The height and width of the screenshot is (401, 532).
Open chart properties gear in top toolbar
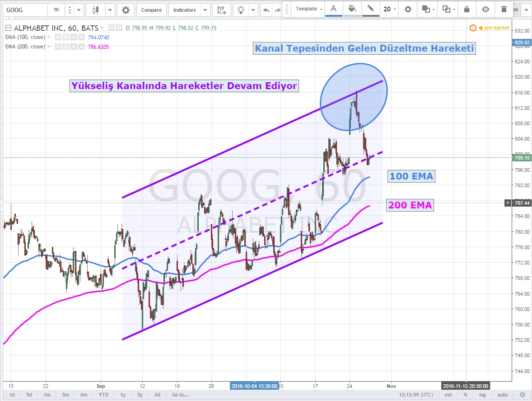pos(126,9)
